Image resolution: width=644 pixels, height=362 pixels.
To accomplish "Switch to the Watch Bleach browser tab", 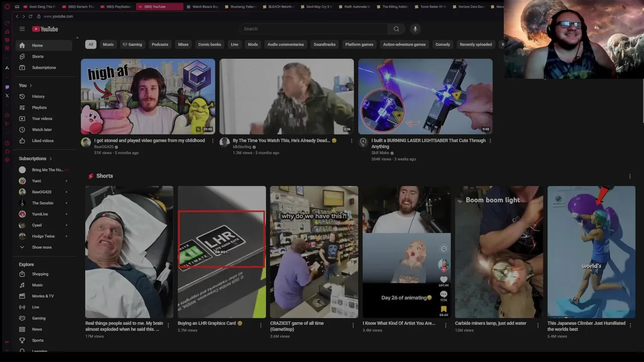I will [203, 7].
